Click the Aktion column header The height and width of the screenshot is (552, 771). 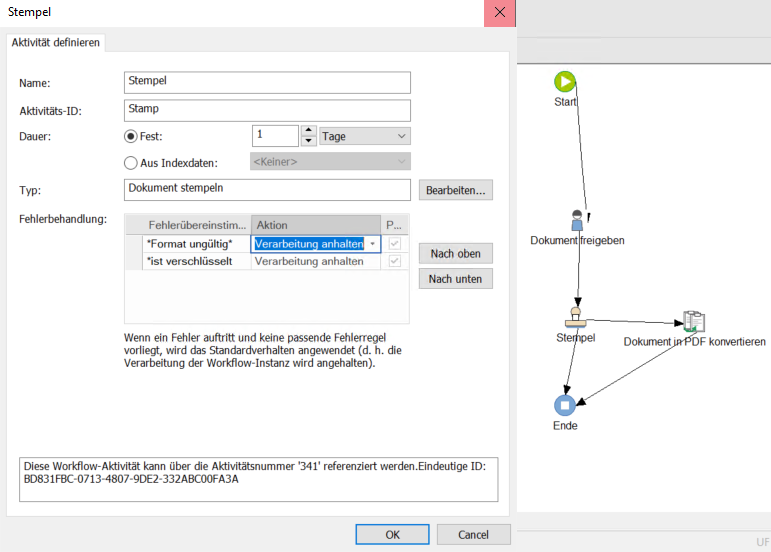click(x=316, y=225)
